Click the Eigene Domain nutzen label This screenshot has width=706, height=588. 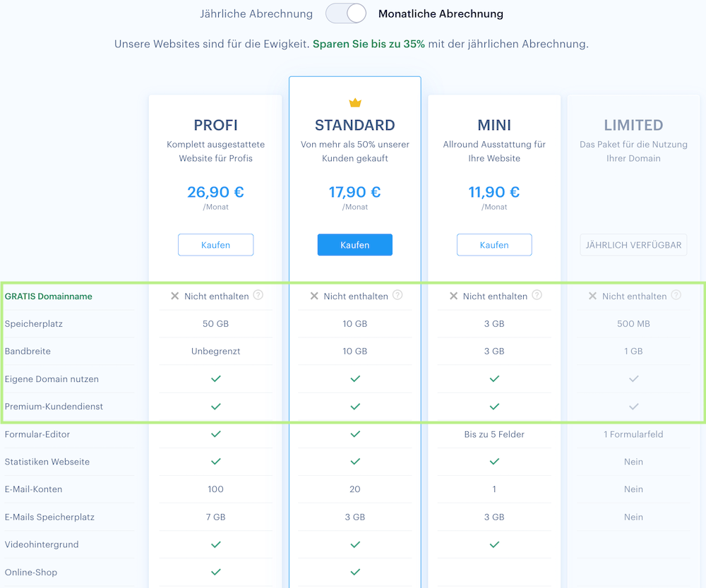tap(52, 379)
